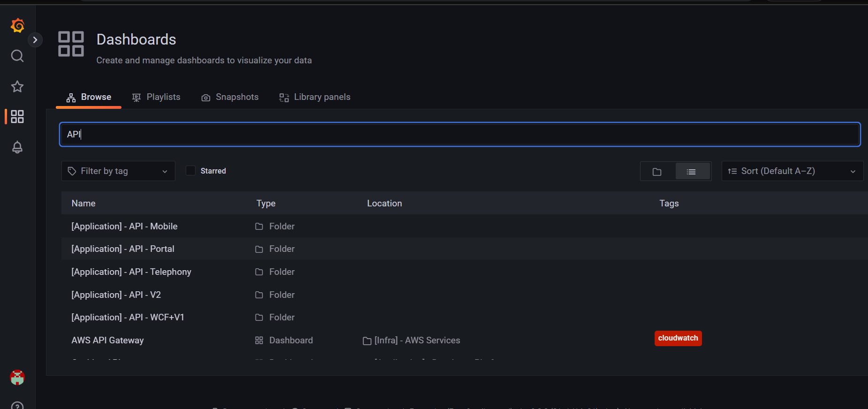
Task: Open the Sort (Default A–Z) dropdown
Action: [792, 171]
